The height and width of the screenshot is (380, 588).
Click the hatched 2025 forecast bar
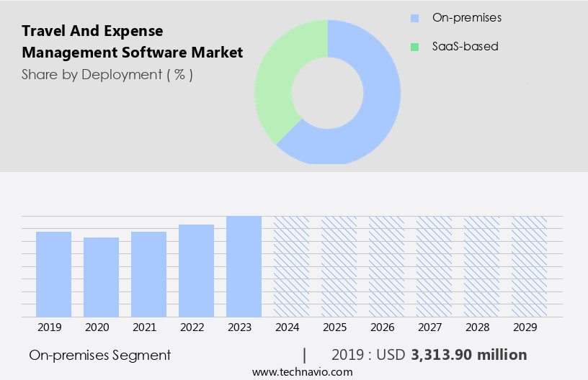339,266
